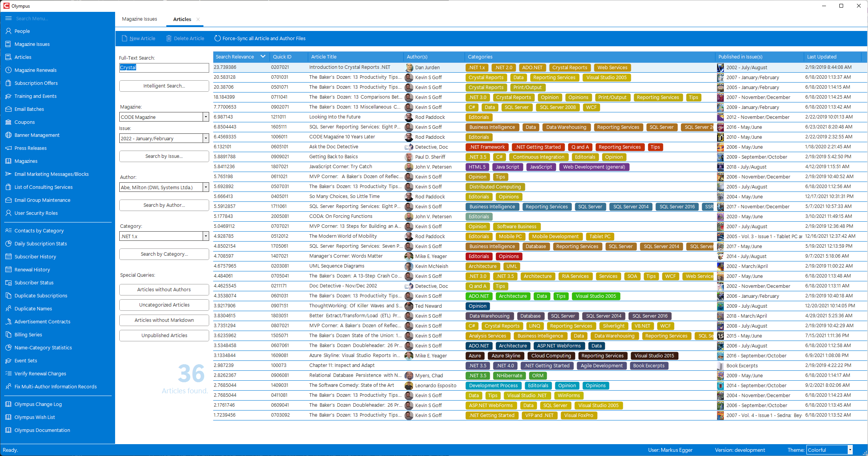This screenshot has width=868, height=456.
Task: Expand the Issue dropdown 2022 - January/February
Action: [206, 139]
